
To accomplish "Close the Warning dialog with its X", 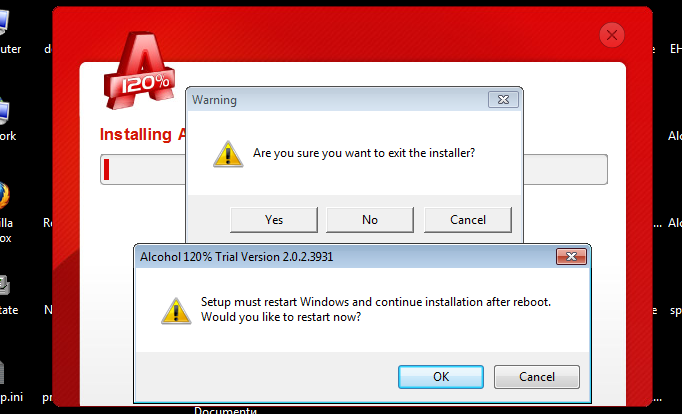I will [x=503, y=100].
